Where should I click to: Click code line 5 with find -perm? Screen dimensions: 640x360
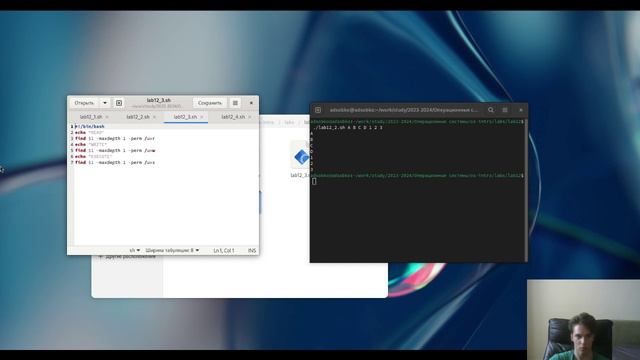click(x=115, y=150)
